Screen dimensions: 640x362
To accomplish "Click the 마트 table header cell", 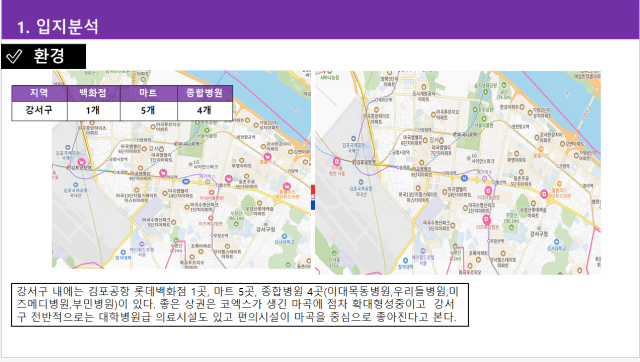I will pyautogui.click(x=149, y=93).
